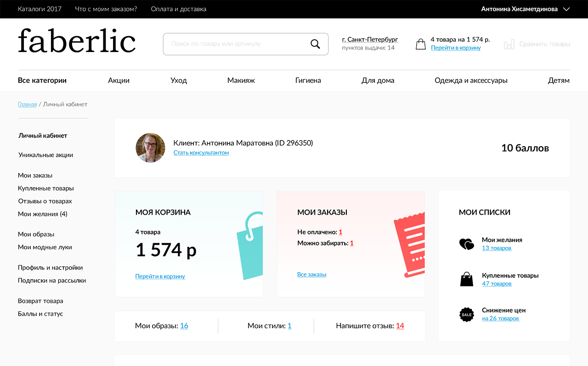This screenshot has height=366, width=588.
Task: Open Все категории menu
Action: pyautogui.click(x=42, y=80)
